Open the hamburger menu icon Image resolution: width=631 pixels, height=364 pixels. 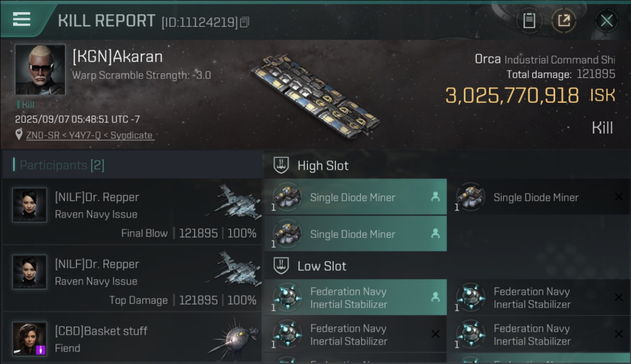(x=22, y=19)
